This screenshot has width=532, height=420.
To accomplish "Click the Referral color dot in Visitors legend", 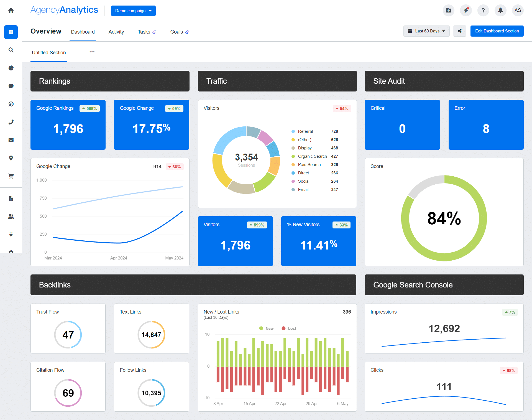I will (x=293, y=131).
